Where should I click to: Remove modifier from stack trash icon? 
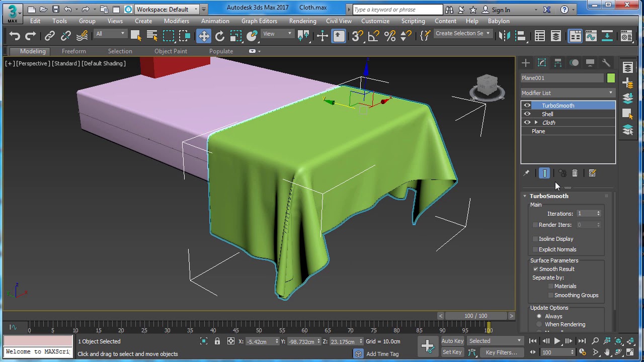[575, 173]
